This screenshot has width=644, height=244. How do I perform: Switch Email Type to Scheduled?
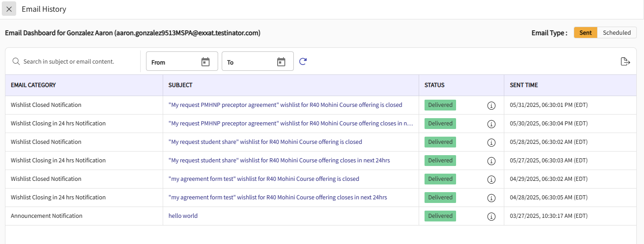point(617,32)
